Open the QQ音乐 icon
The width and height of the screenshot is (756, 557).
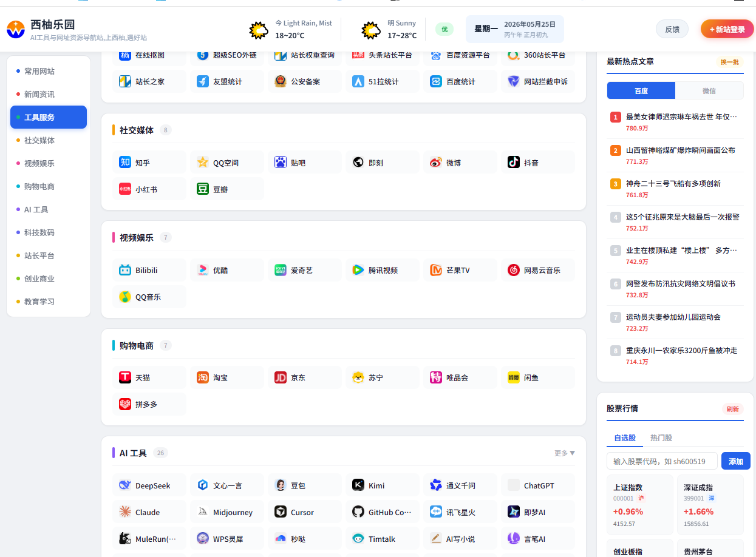(x=125, y=297)
